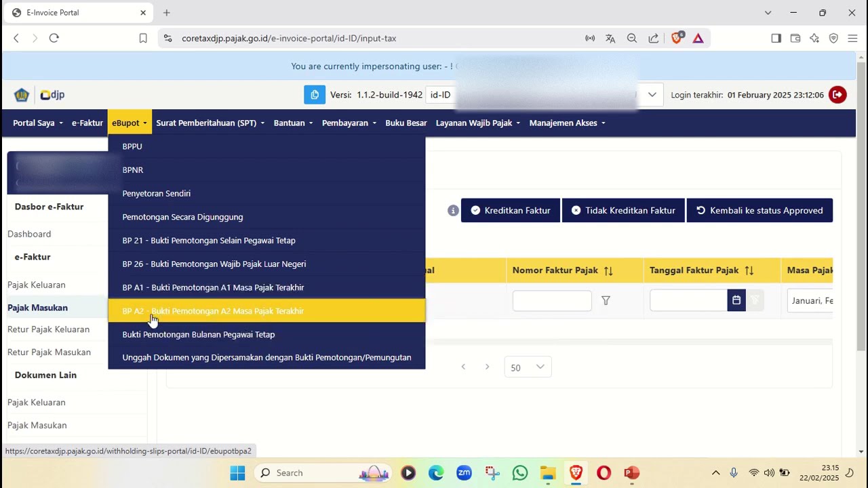Open BP A1 Masa Pajak Terakhir
868x488 pixels.
(267, 287)
